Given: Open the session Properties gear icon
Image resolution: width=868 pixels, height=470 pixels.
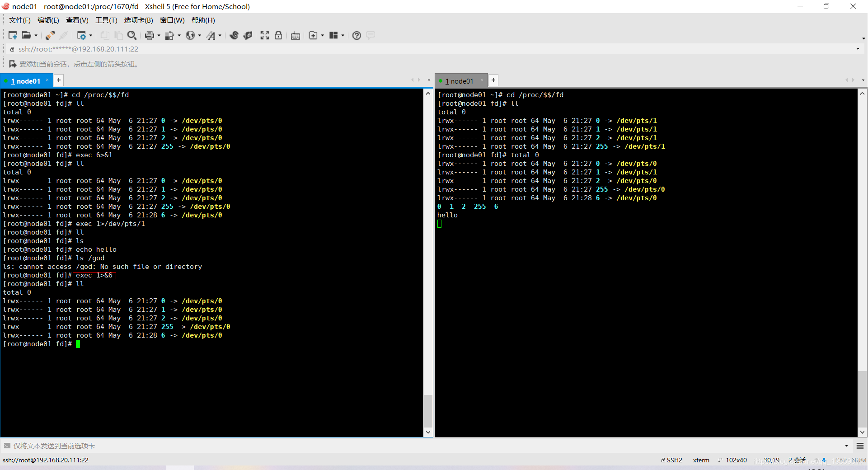Looking at the screenshot, I should 81,35.
